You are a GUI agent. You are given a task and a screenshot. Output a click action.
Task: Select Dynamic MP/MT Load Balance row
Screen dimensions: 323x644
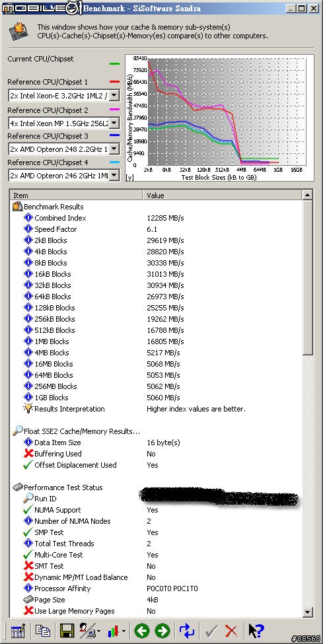click(156, 577)
